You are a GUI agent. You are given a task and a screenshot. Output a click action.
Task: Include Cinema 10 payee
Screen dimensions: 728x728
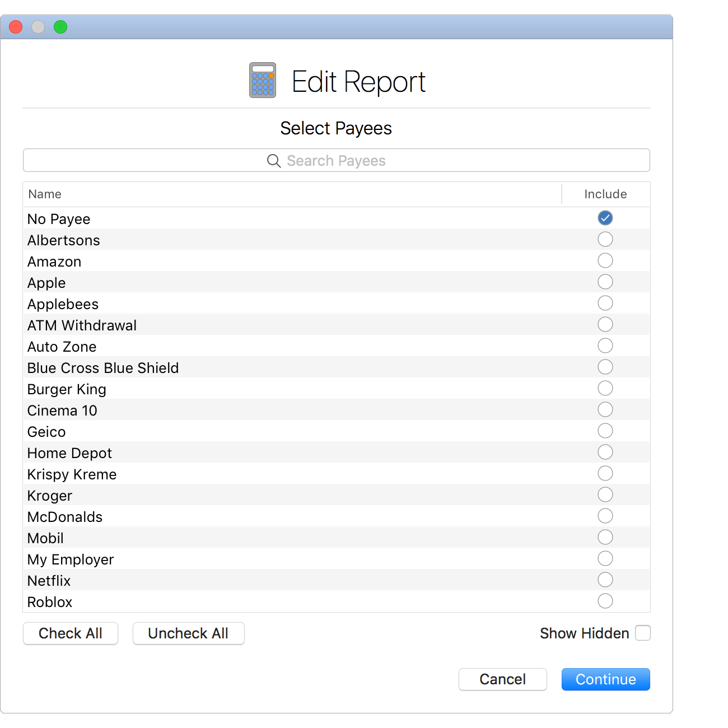[x=605, y=409]
